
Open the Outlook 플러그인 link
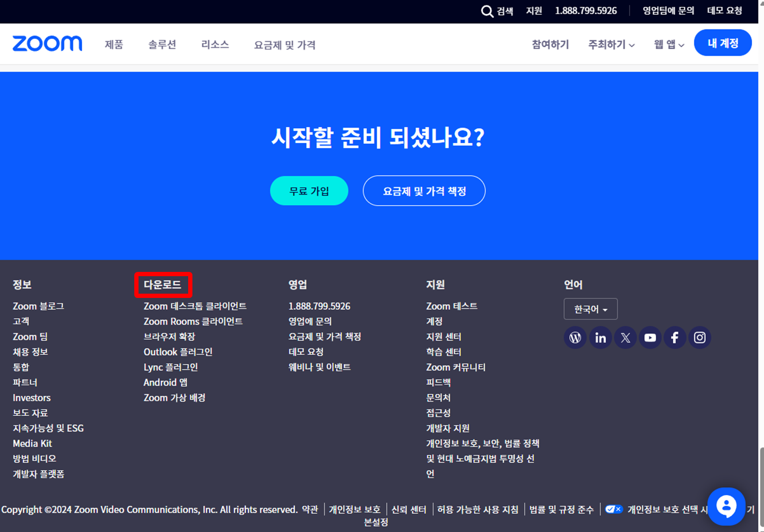(x=178, y=352)
